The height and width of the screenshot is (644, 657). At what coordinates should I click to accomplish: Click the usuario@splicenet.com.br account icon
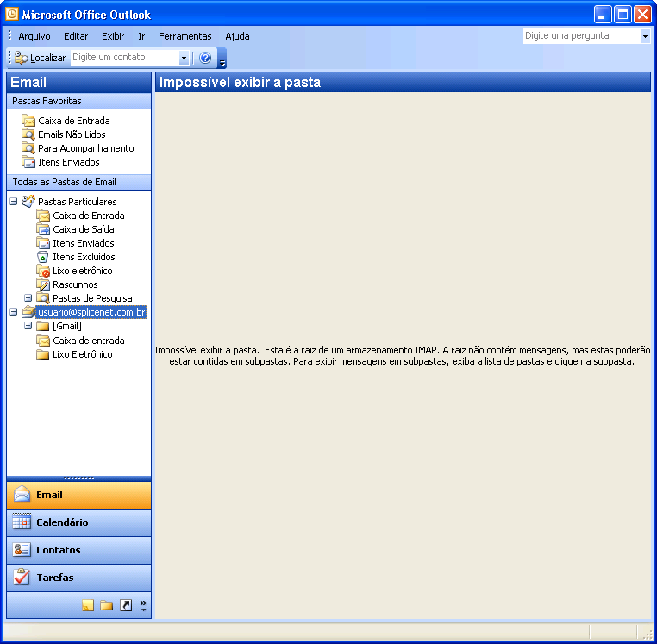[x=28, y=312]
